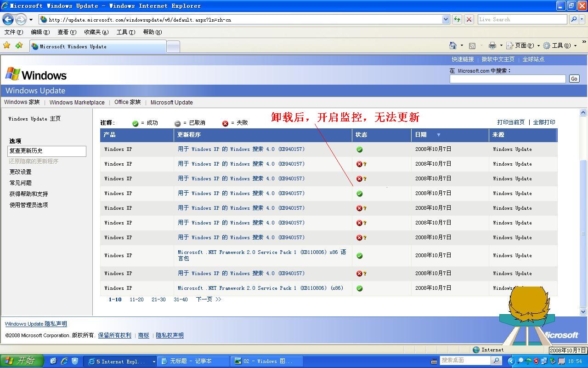Open the Page (页面) toolbar dropdown
Image resolution: width=588 pixels, height=368 pixels.
click(523, 46)
